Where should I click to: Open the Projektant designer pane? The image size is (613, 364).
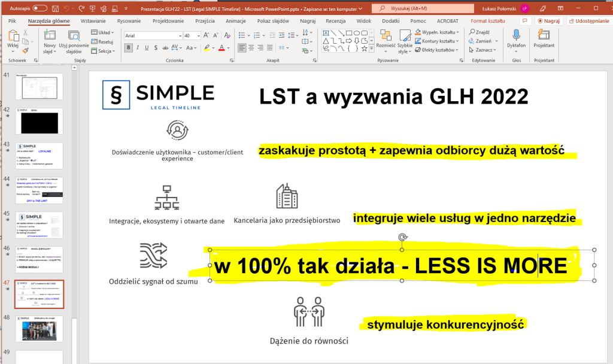pyautogui.click(x=544, y=37)
